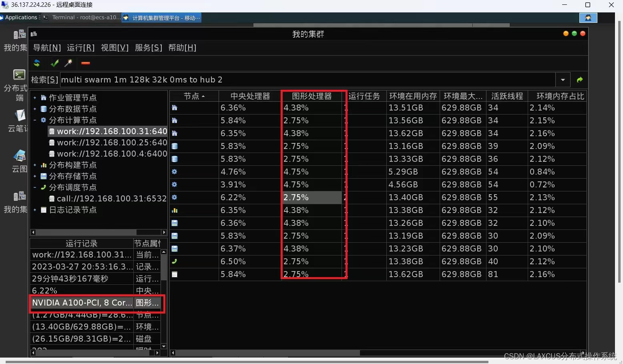Click the orange window button of 我的集群

566,34
